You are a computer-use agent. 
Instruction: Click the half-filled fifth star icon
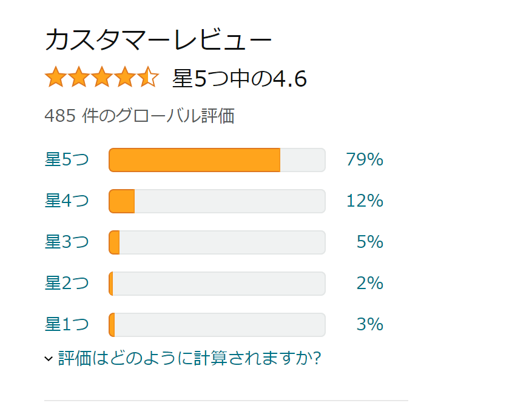pyautogui.click(x=148, y=78)
